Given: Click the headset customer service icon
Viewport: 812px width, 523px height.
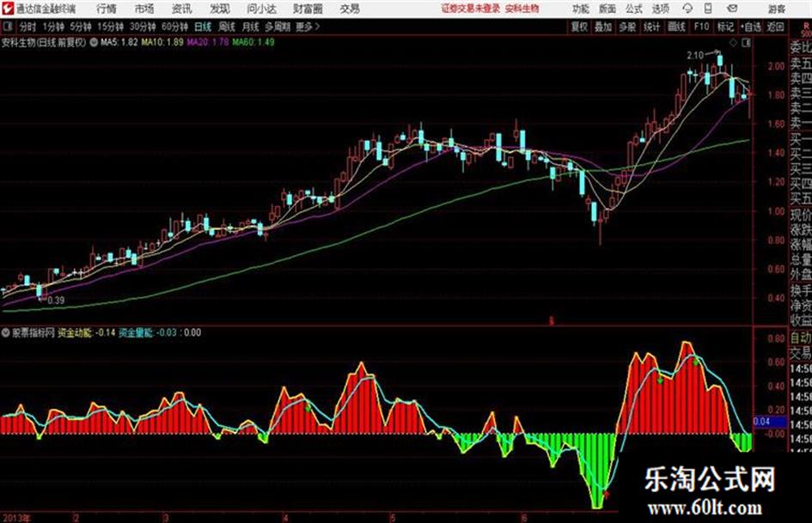Looking at the screenshot, I should [x=687, y=9].
